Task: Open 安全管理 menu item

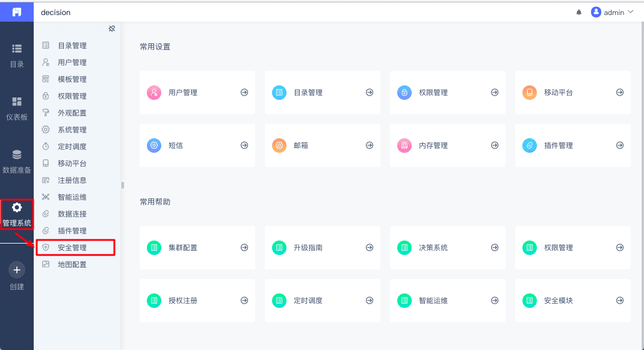Action: coord(72,247)
